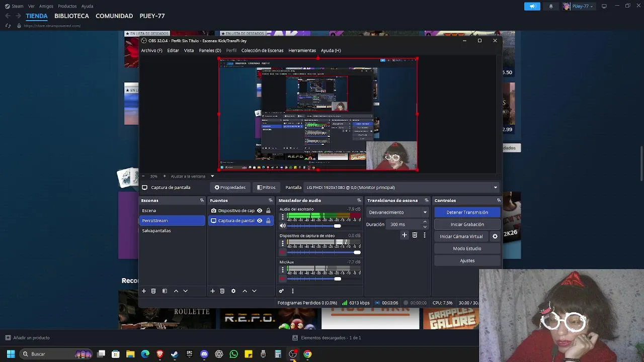644x362 pixels.
Task: Add a new source in Fuentes panel
Action: pyautogui.click(x=213, y=291)
